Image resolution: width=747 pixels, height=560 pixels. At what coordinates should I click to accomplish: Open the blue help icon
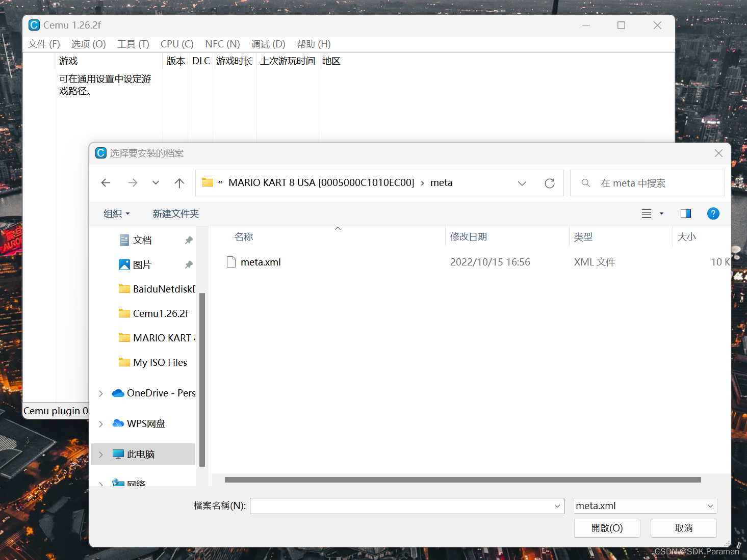point(713,214)
